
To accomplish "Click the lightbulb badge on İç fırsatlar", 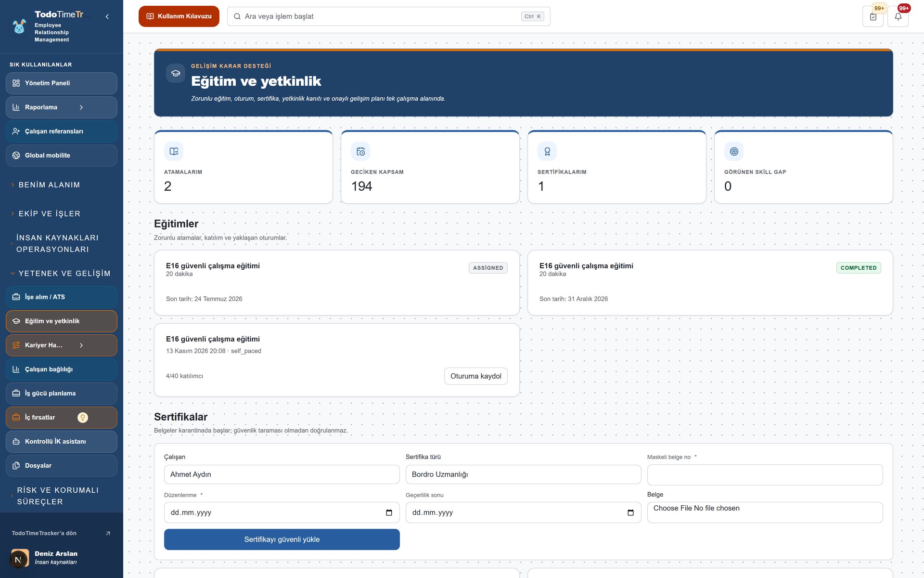I will click(x=83, y=418).
